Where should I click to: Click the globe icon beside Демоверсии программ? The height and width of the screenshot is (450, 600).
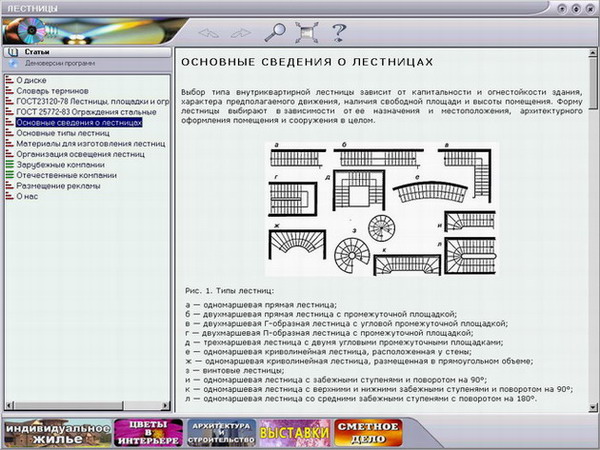14,63
